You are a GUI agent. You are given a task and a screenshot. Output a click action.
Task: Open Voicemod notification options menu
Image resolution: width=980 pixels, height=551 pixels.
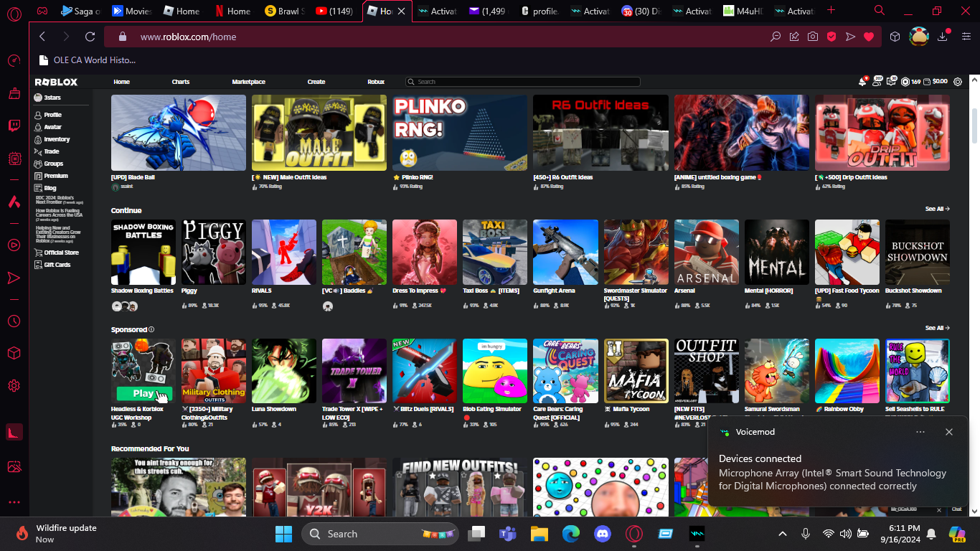pyautogui.click(x=920, y=432)
